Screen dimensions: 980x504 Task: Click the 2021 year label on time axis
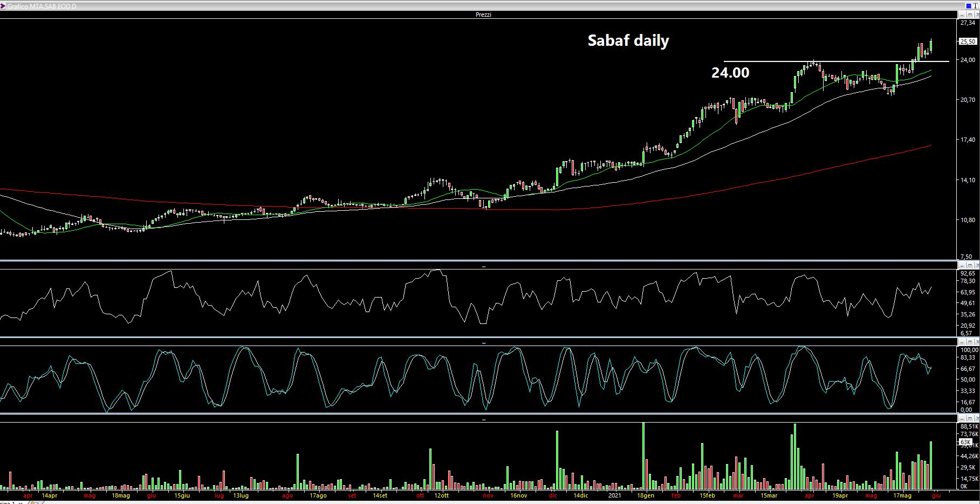[x=614, y=495]
